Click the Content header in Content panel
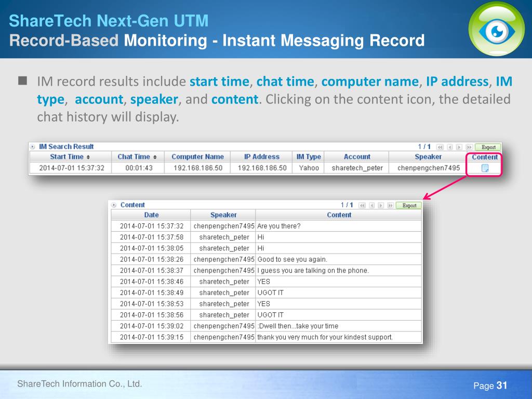532x399 pixels. 339,215
